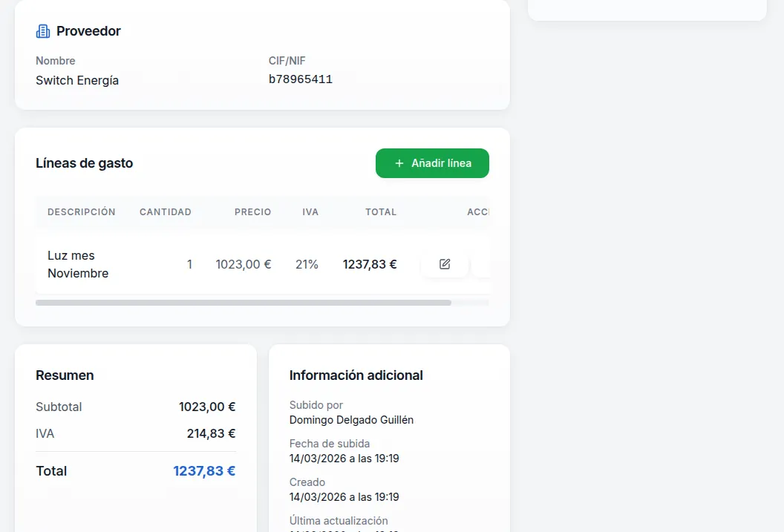Click the Líneas de gasto heading
This screenshot has height=532, width=784.
tap(85, 163)
